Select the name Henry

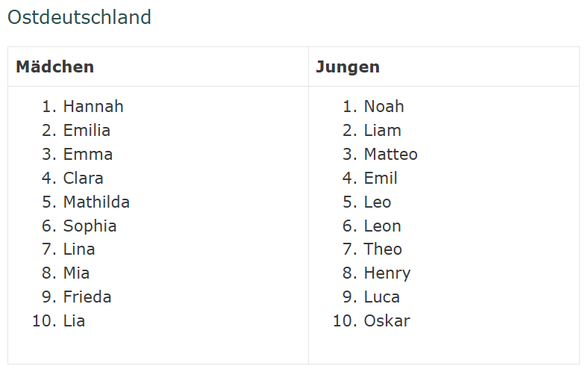point(387,273)
